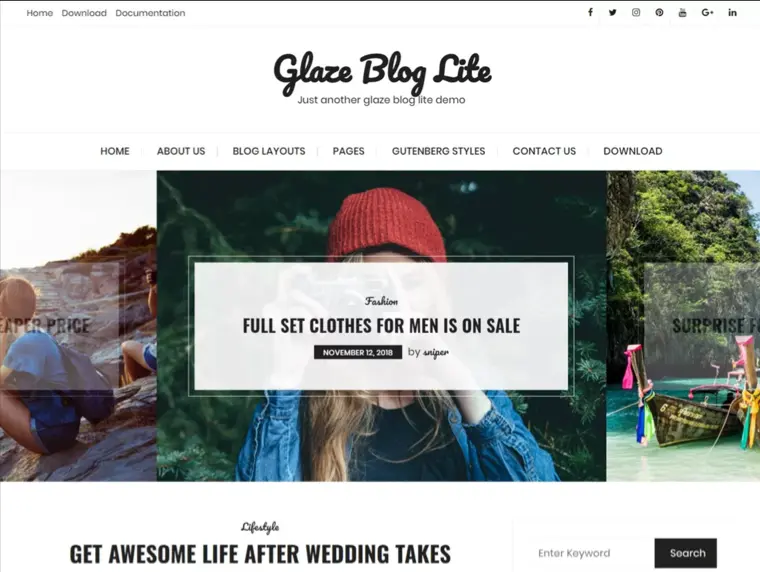Click the Documentation link in top bar
The width and height of the screenshot is (760, 572).
point(150,13)
